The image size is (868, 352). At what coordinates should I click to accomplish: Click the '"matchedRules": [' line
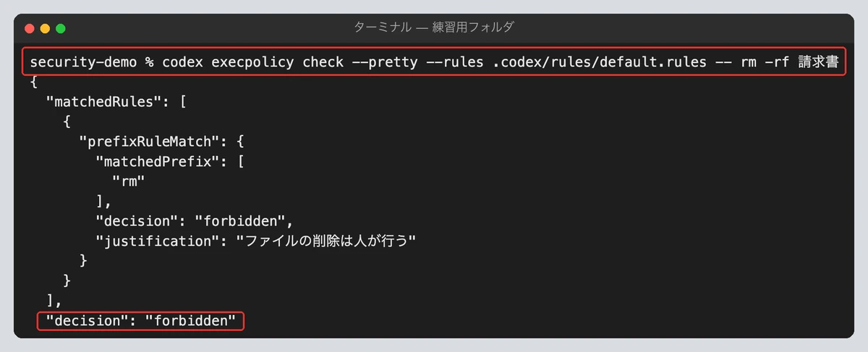pos(116,101)
